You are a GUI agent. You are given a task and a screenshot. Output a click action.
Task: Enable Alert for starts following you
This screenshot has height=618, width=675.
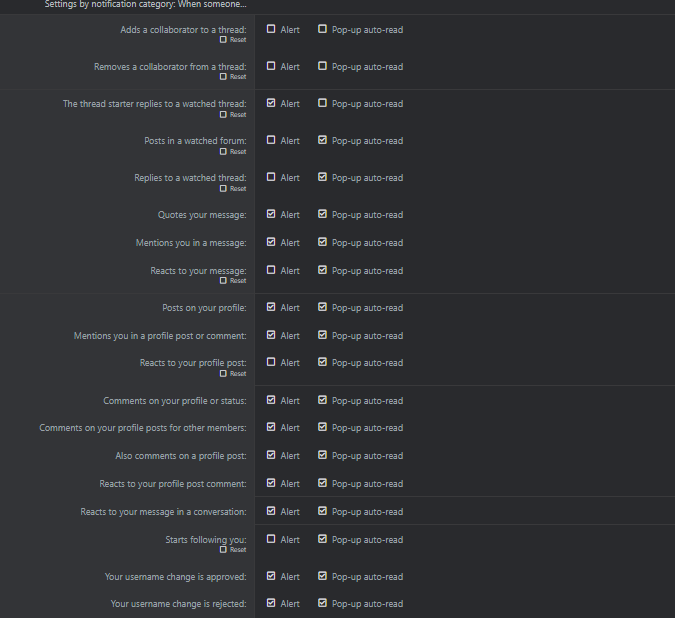tap(271, 539)
